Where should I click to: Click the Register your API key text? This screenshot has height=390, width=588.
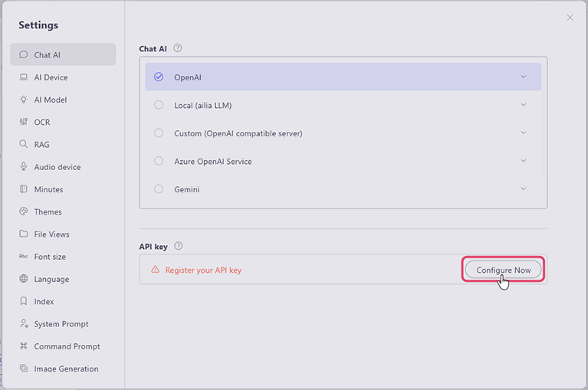[x=203, y=270]
